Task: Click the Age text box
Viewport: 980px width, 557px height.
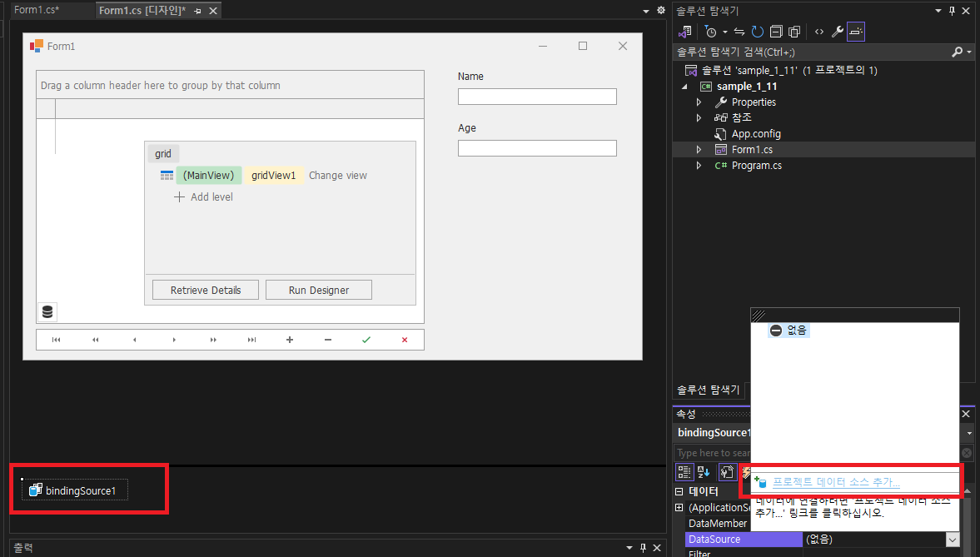Action: (537, 148)
